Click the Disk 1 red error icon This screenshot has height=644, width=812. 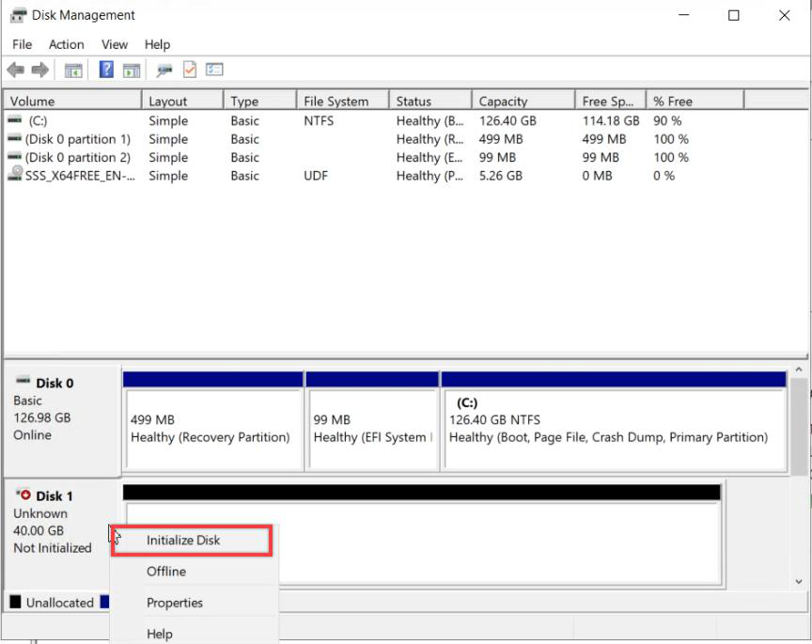23,495
